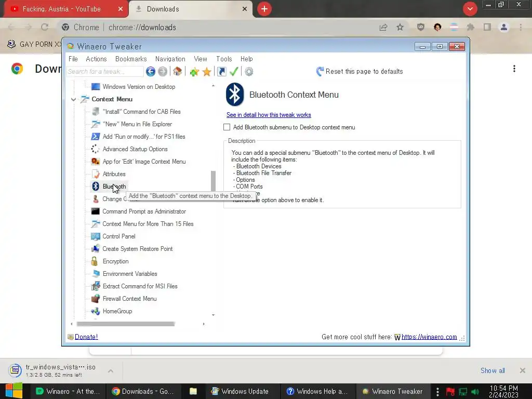Visit the https://winaero.com link
Viewport: 532px width, 399px height.
[x=429, y=337]
